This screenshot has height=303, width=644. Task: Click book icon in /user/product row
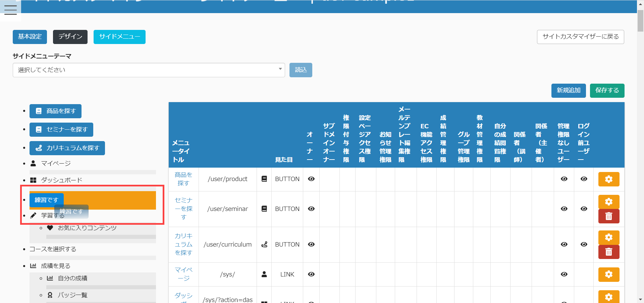(x=264, y=179)
